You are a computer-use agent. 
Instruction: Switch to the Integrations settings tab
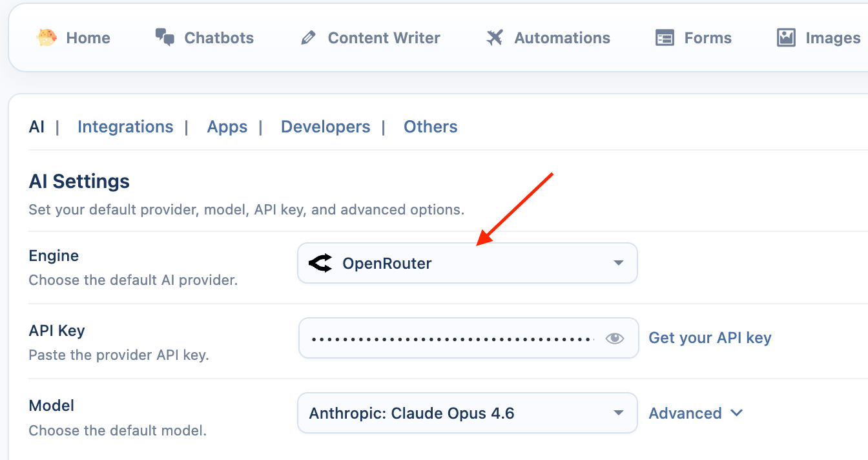pyautogui.click(x=125, y=127)
